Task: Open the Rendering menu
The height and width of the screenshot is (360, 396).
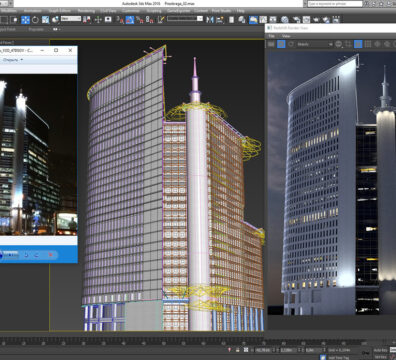Action: (86, 11)
